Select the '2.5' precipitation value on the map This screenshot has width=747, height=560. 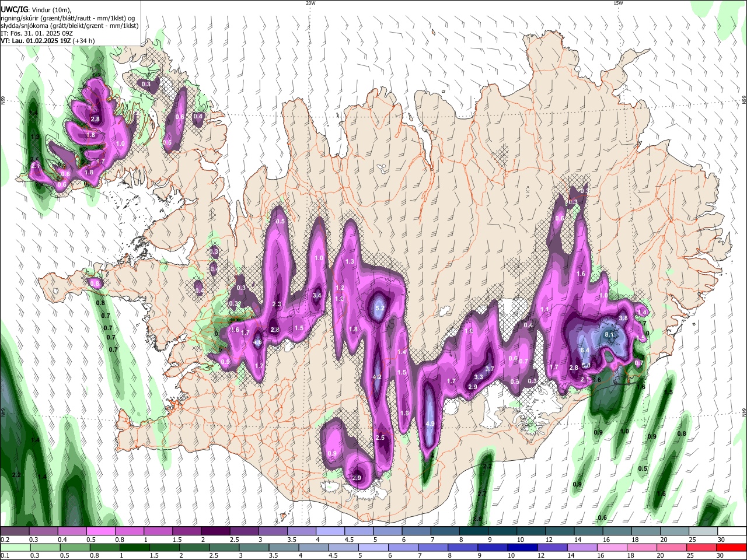[381, 437]
